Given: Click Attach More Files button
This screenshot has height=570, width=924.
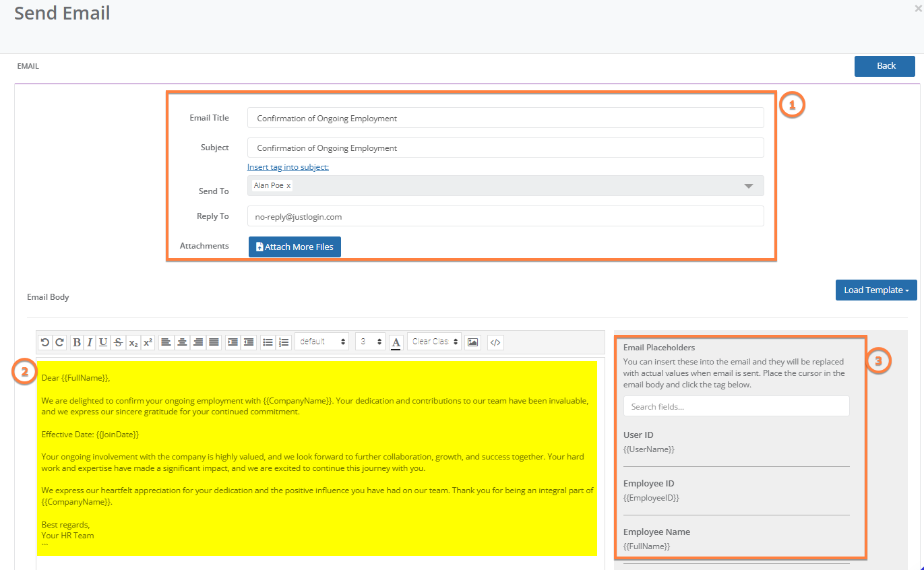Looking at the screenshot, I should pos(295,247).
